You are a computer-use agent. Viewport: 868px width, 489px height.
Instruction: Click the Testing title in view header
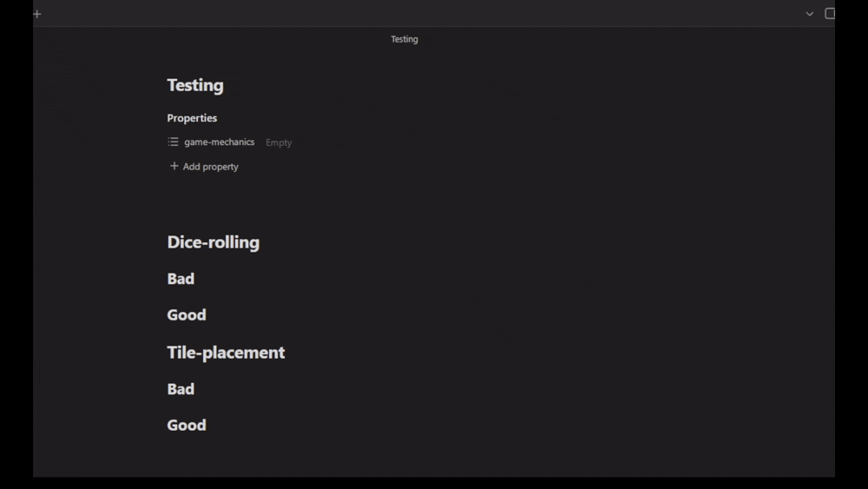click(404, 39)
